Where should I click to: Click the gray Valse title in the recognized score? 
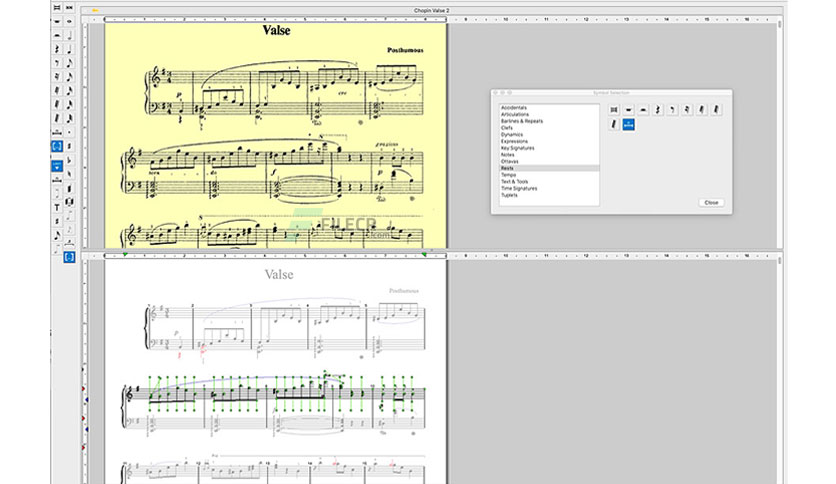tap(279, 275)
